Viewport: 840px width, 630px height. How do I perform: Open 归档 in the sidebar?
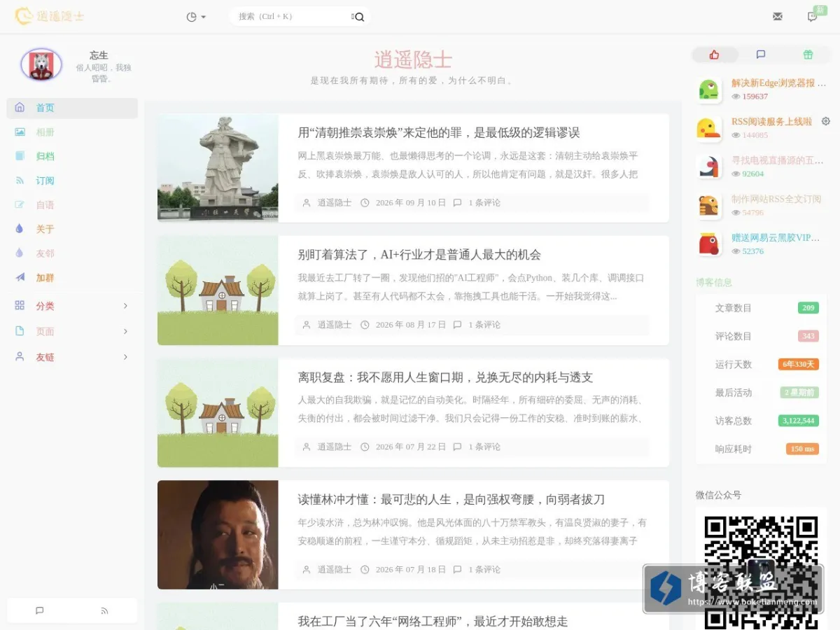coord(45,157)
